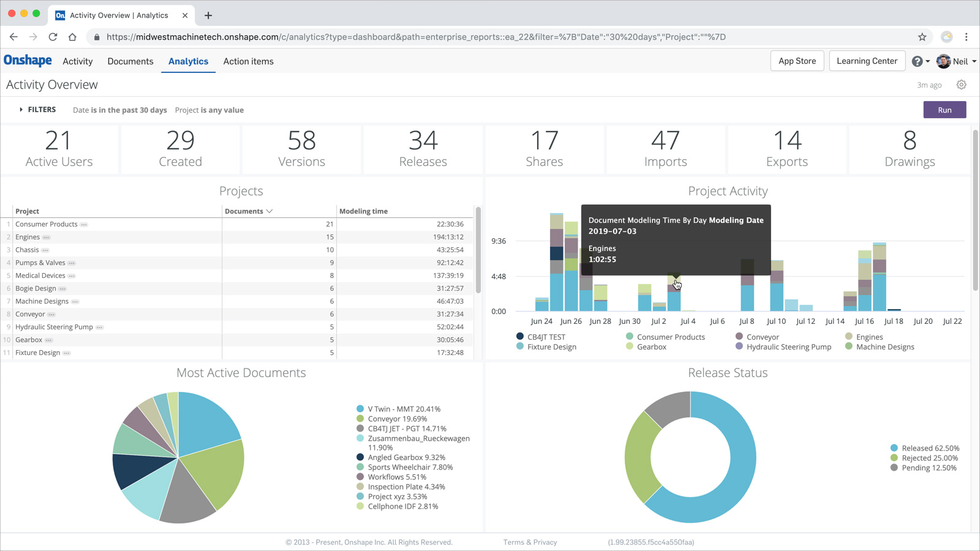Click V Twin - MMT legend color swatch

click(x=360, y=409)
